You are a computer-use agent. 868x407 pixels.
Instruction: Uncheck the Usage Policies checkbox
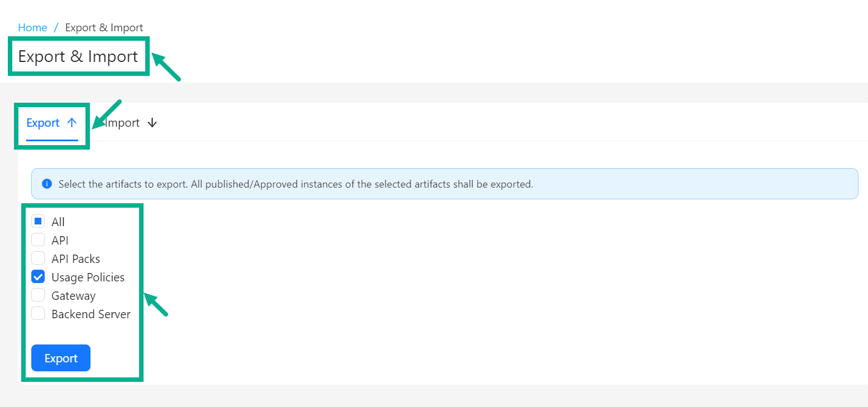click(38, 277)
